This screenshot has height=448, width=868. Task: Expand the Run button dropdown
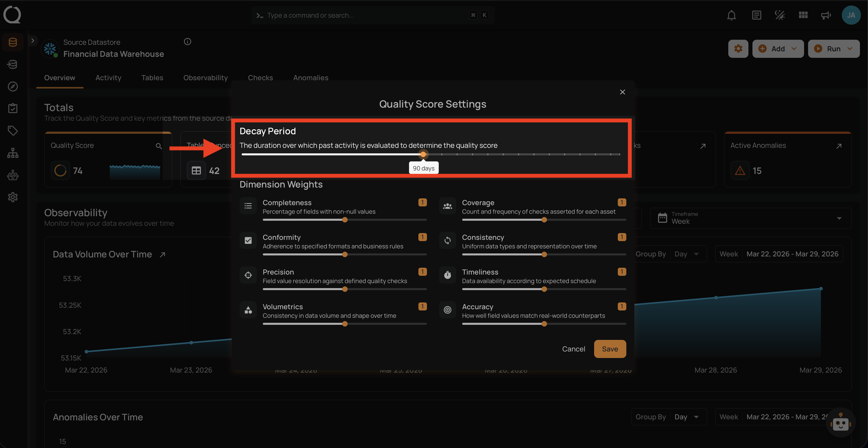coord(850,49)
